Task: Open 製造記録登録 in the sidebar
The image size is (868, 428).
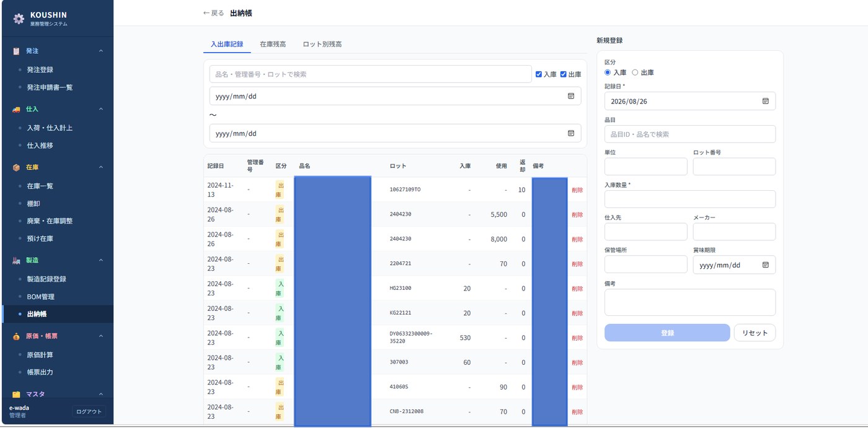Action: click(x=46, y=279)
